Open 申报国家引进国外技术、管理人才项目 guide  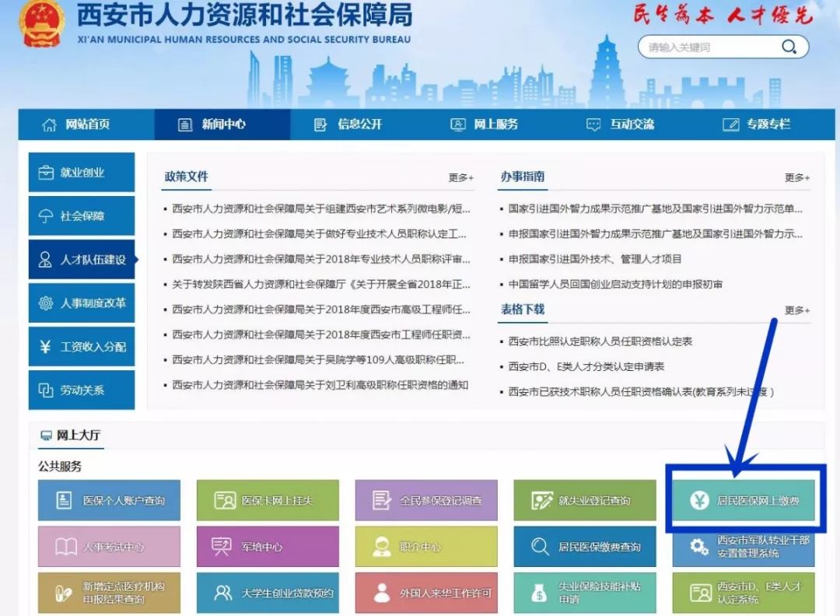click(x=595, y=259)
